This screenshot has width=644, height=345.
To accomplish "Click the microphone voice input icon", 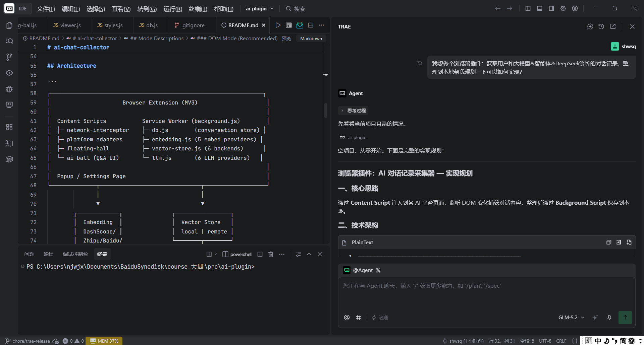I will coord(609,318).
